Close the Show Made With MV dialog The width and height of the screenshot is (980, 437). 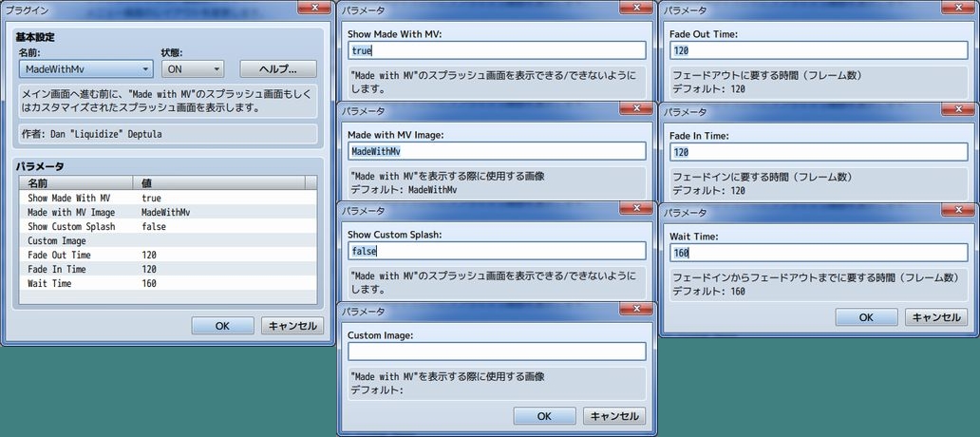pos(636,8)
